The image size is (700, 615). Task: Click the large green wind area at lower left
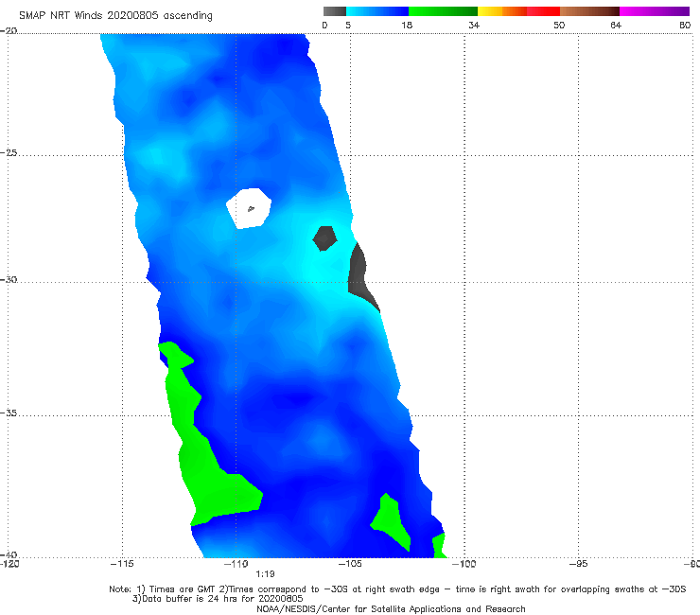tap(201, 465)
